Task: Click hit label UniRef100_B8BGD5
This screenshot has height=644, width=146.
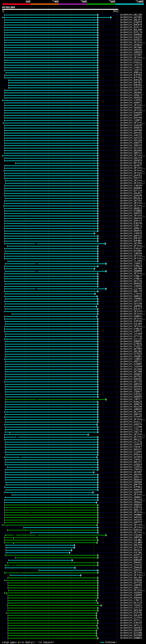Action: [131, 560]
